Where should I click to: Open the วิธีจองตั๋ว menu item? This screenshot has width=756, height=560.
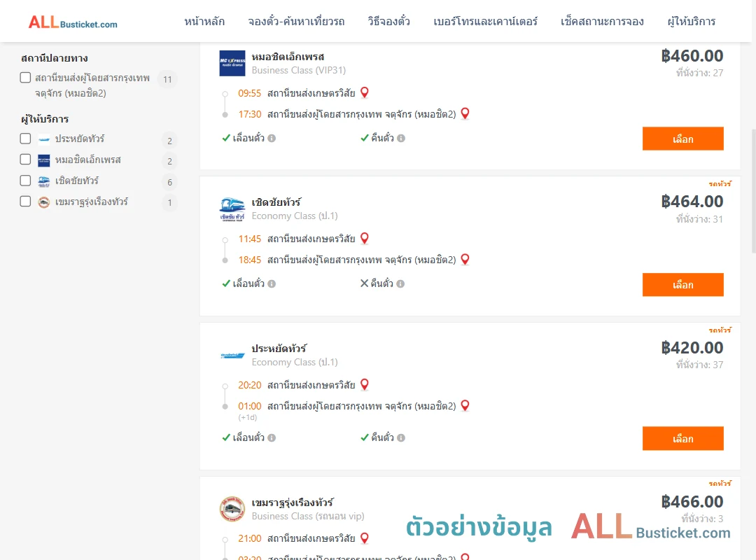click(x=388, y=22)
